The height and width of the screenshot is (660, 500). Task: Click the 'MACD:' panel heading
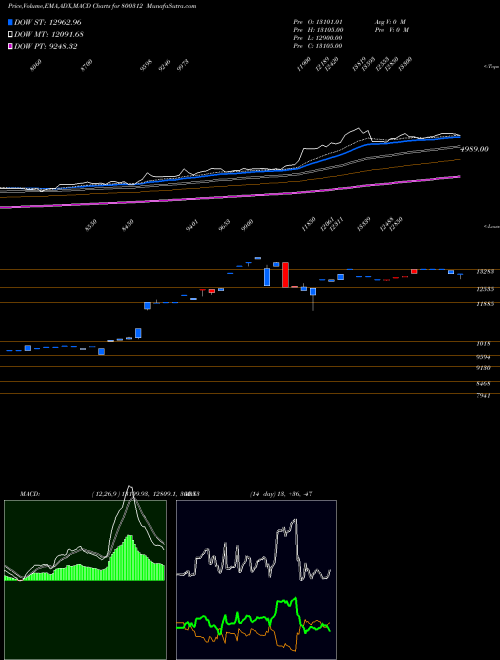coord(30,494)
